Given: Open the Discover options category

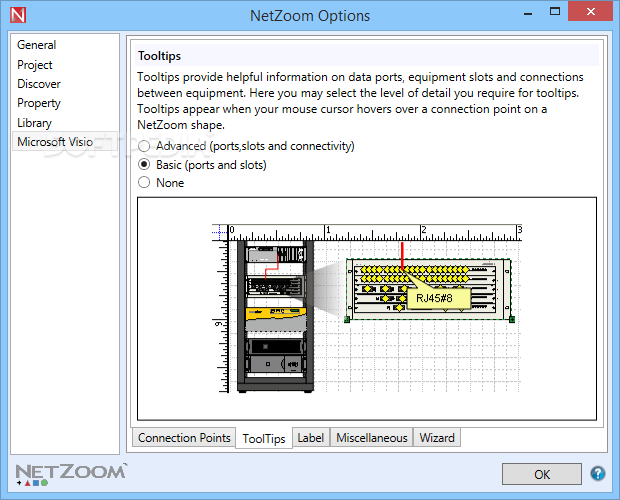Looking at the screenshot, I should tap(39, 84).
